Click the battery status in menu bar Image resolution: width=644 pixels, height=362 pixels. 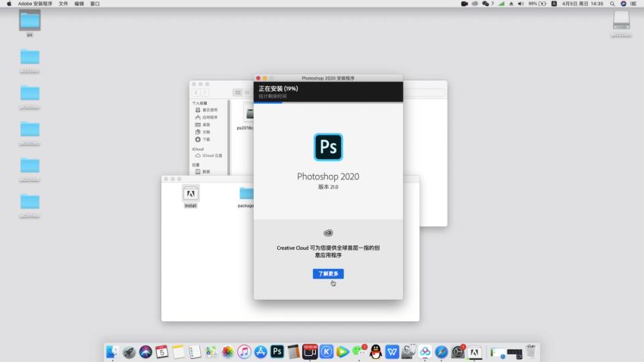[x=537, y=4]
